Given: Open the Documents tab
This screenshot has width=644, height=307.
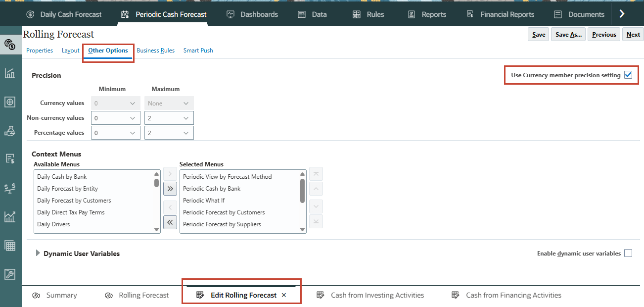Looking at the screenshot, I should [579, 14].
